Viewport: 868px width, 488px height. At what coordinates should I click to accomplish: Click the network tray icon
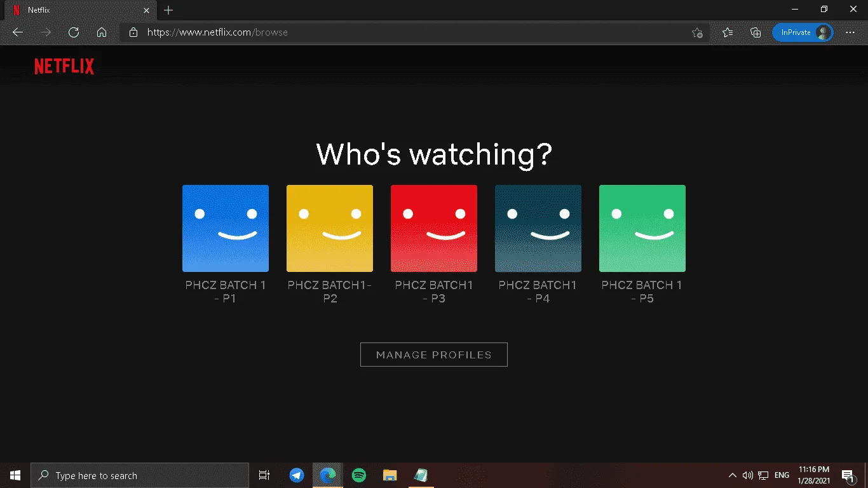click(763, 475)
